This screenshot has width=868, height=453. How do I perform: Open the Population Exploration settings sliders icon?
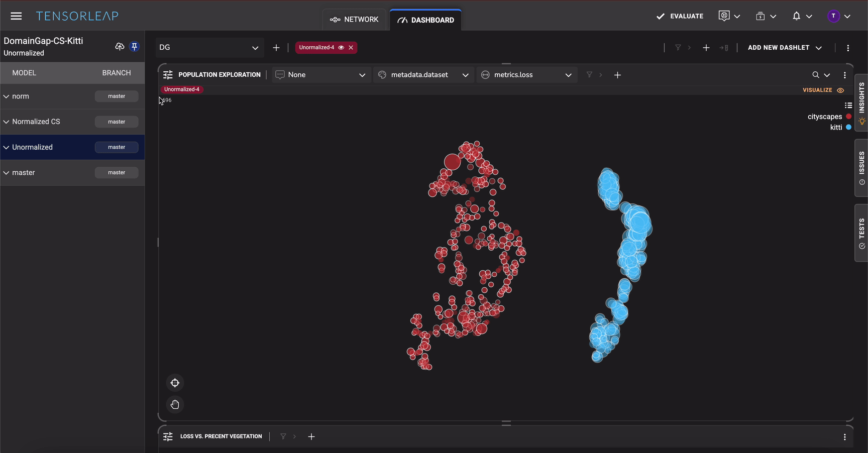tap(168, 75)
